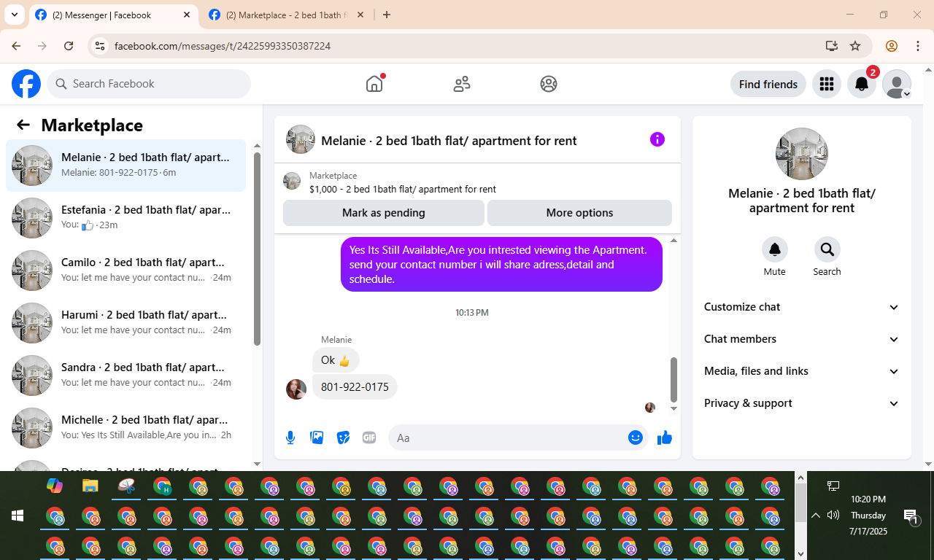
Task: Open the Sandra conversation
Action: (x=126, y=375)
